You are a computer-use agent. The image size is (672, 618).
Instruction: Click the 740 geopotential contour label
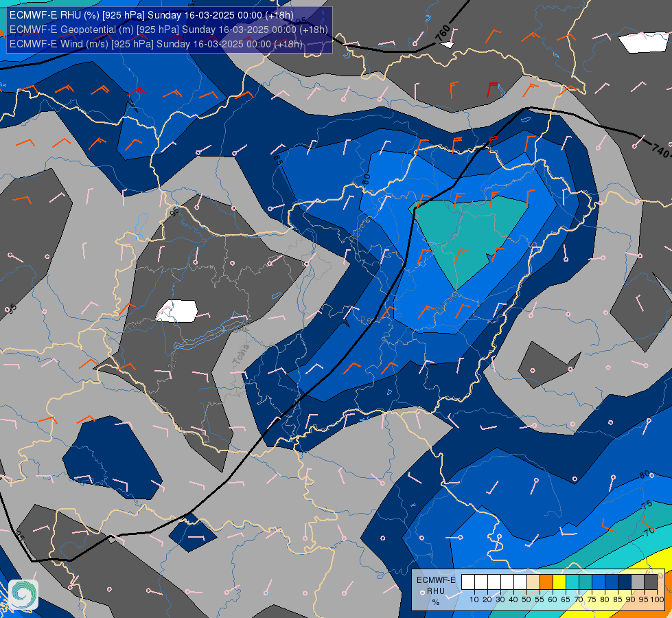tap(660, 150)
